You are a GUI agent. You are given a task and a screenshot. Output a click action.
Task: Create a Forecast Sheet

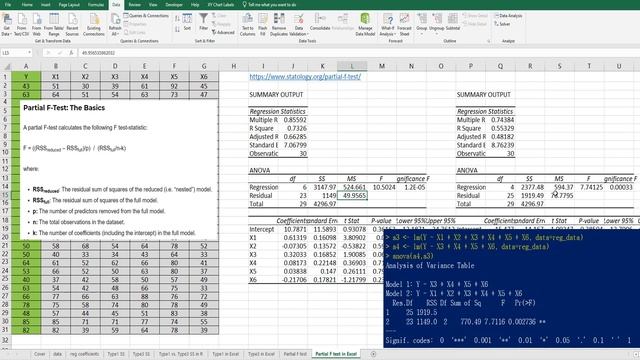[x=404, y=24]
